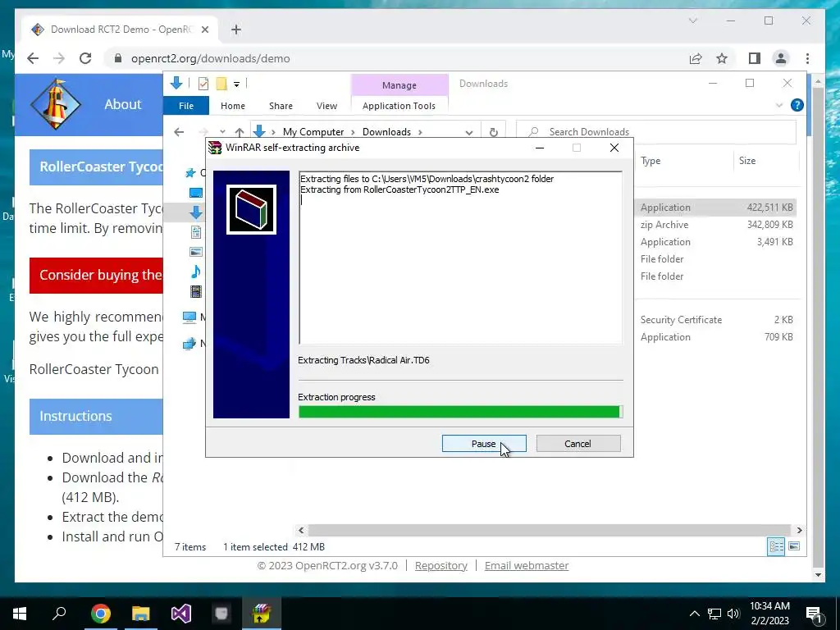The width and height of the screenshot is (840, 630).
Task: Select My Computer monitor icon in navigation pane
Action: tap(189, 317)
